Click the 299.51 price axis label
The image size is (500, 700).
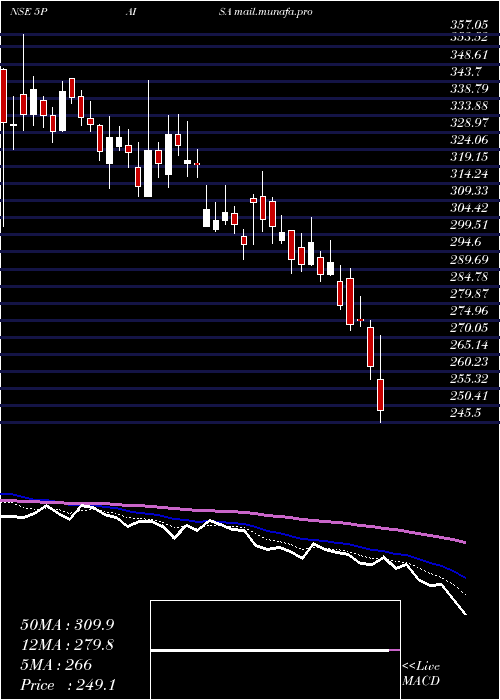(468, 225)
